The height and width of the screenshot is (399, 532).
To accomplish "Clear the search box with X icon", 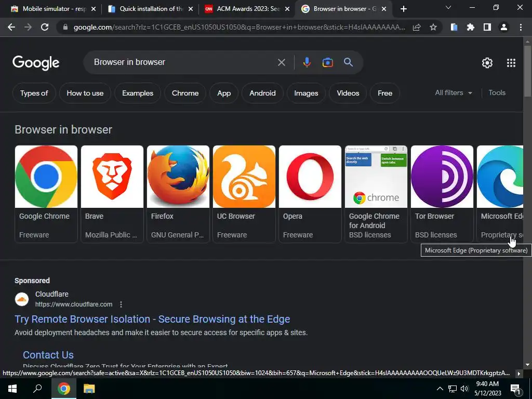I will click(x=281, y=62).
